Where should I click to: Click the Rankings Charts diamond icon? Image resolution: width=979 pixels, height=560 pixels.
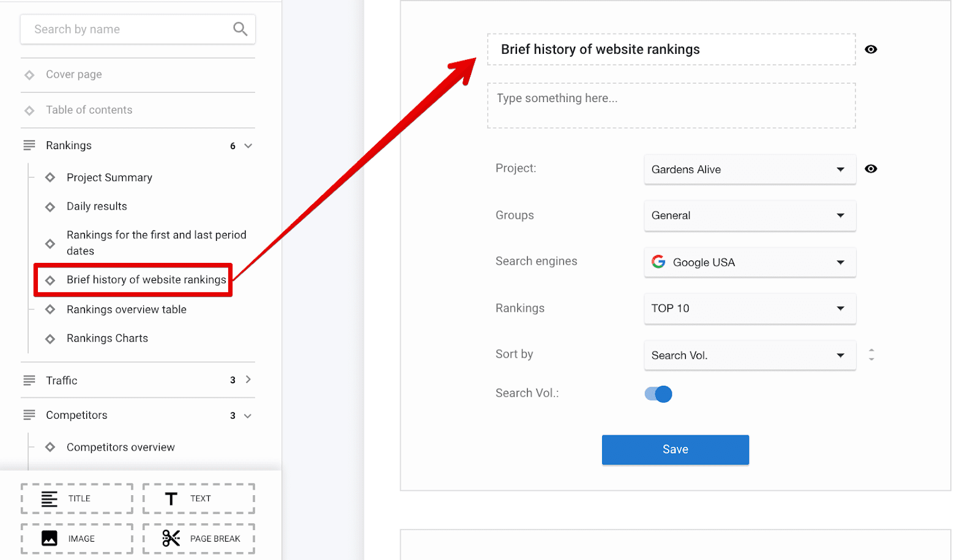(x=50, y=339)
